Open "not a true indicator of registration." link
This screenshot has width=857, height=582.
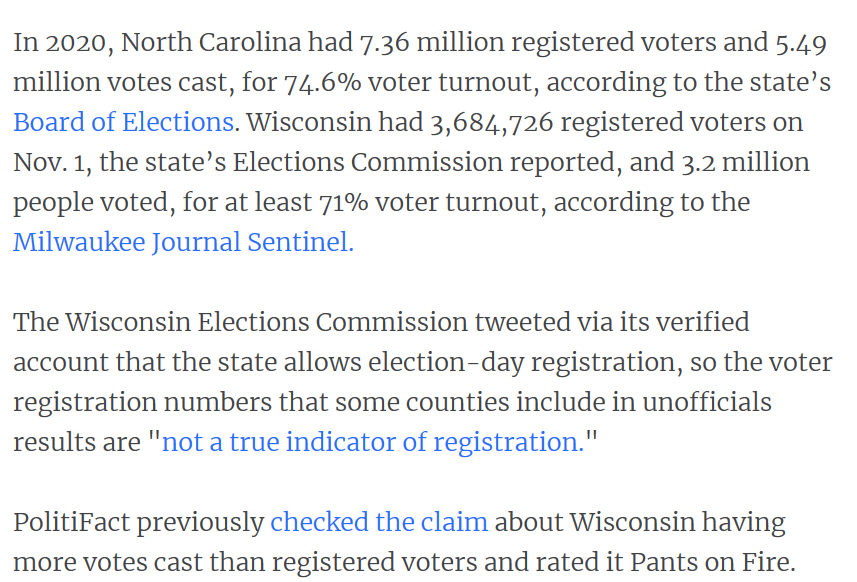coord(372,442)
